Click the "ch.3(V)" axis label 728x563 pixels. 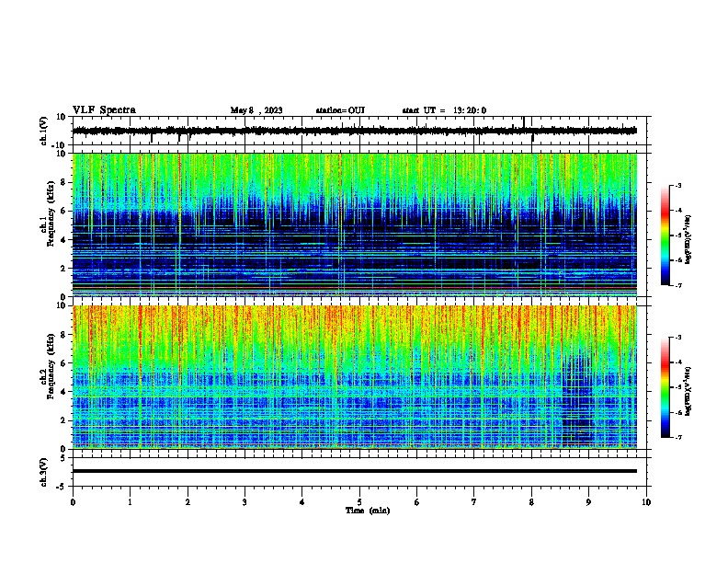44,472
